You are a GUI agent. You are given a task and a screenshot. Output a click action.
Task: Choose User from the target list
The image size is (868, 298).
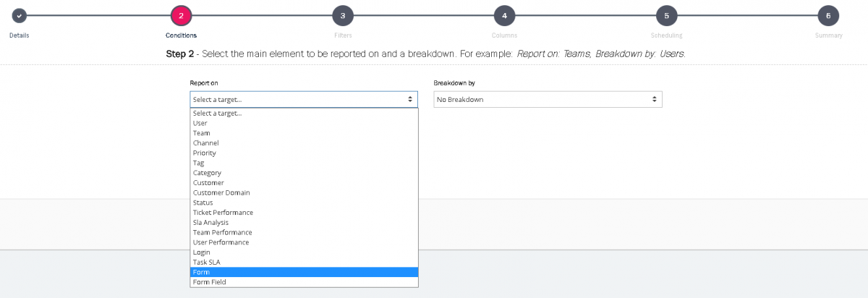[x=200, y=123]
